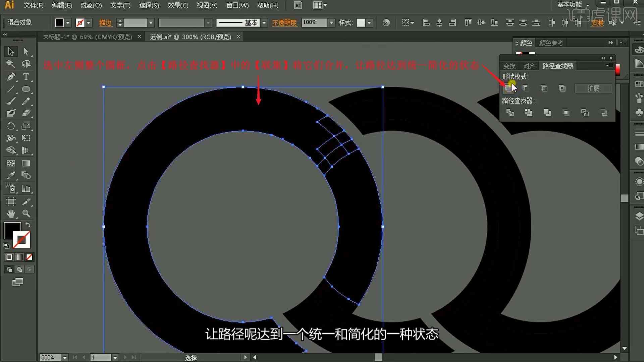Open stroke weight dropdown
This screenshot has height=362, width=644.
click(x=151, y=23)
